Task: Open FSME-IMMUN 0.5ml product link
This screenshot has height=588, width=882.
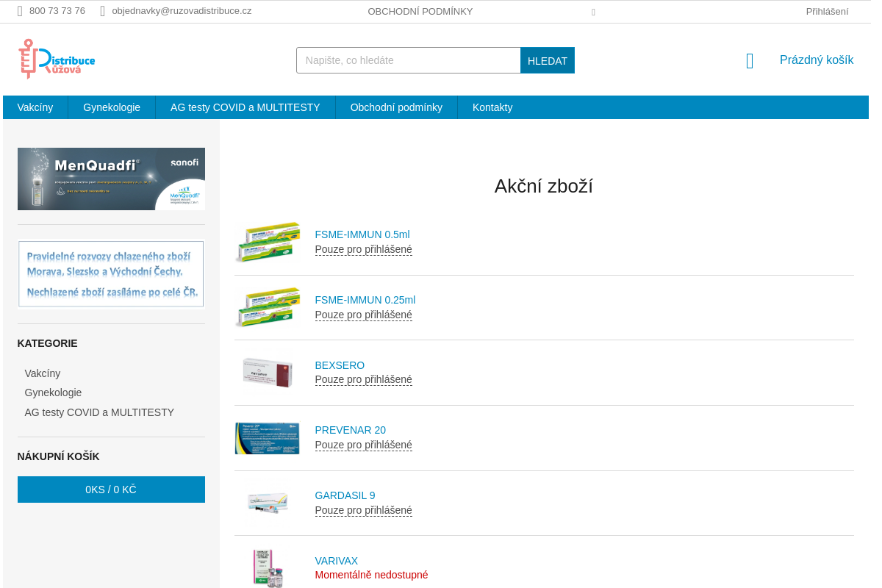Action: pyautogui.click(x=362, y=234)
